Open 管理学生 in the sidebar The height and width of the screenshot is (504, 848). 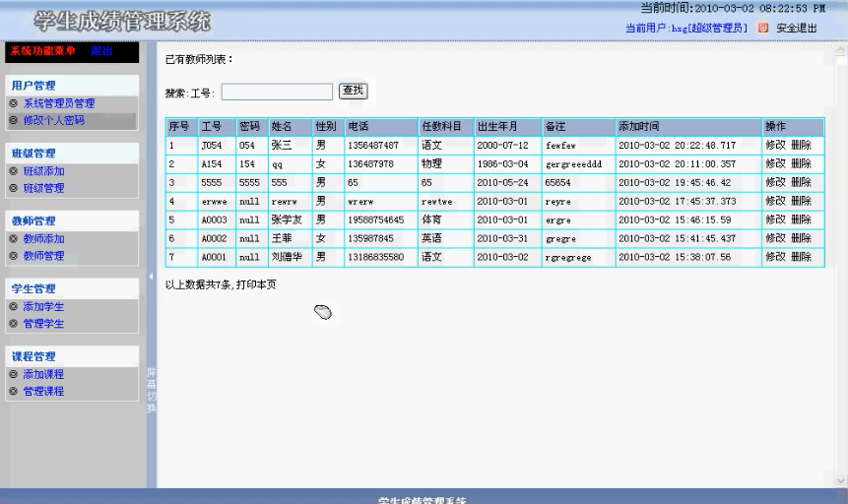(x=43, y=324)
